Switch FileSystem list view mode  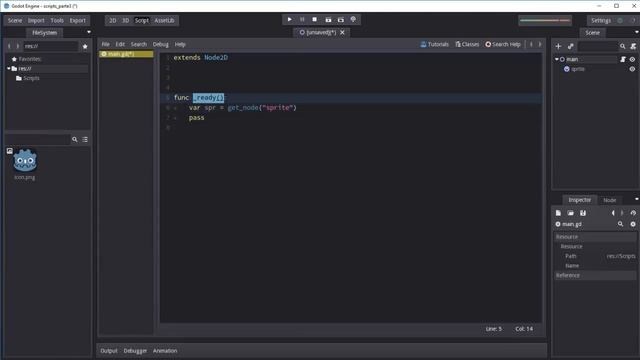[x=85, y=140]
